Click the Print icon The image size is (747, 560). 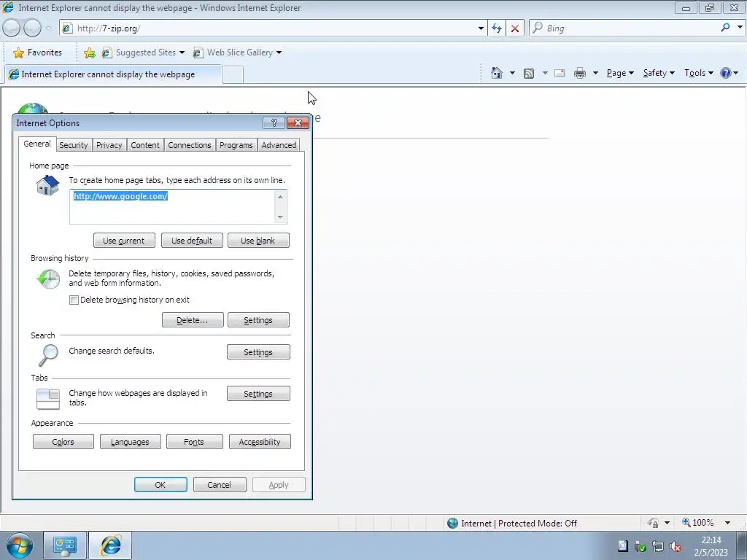580,73
